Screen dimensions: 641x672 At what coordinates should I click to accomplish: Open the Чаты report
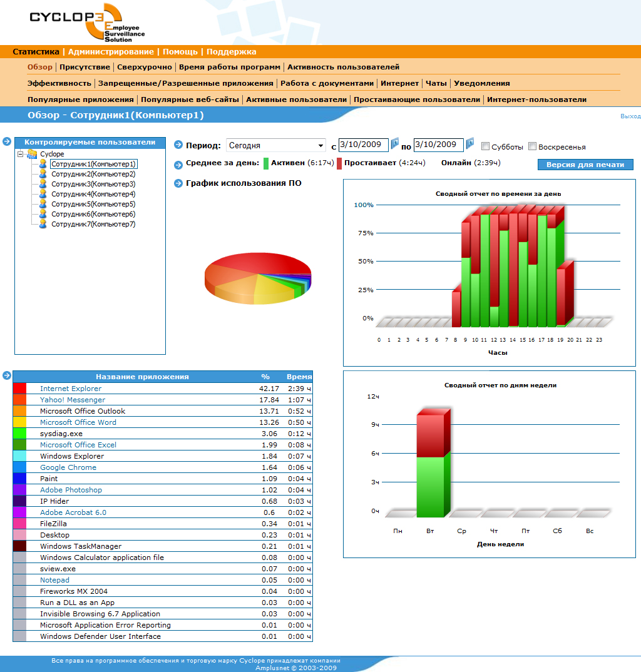coord(436,83)
